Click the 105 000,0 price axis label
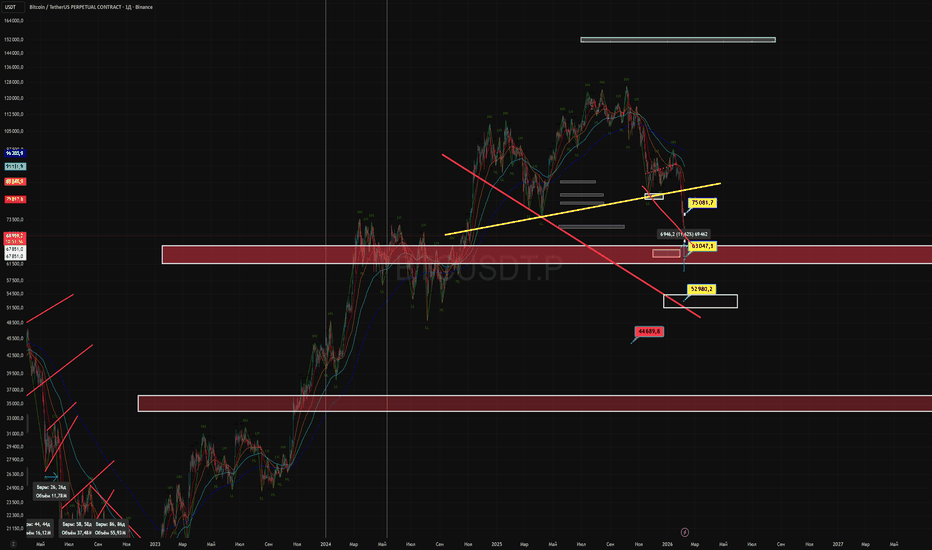This screenshot has width=932, height=550. tap(14, 131)
